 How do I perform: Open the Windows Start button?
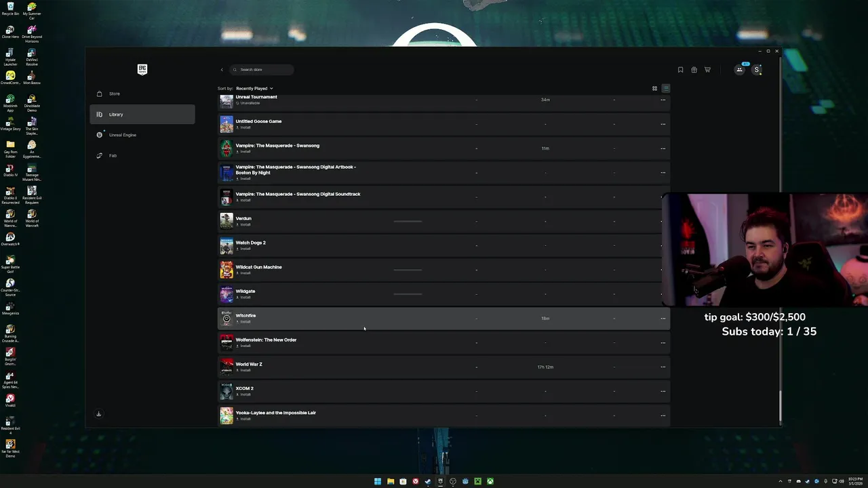pyautogui.click(x=378, y=481)
